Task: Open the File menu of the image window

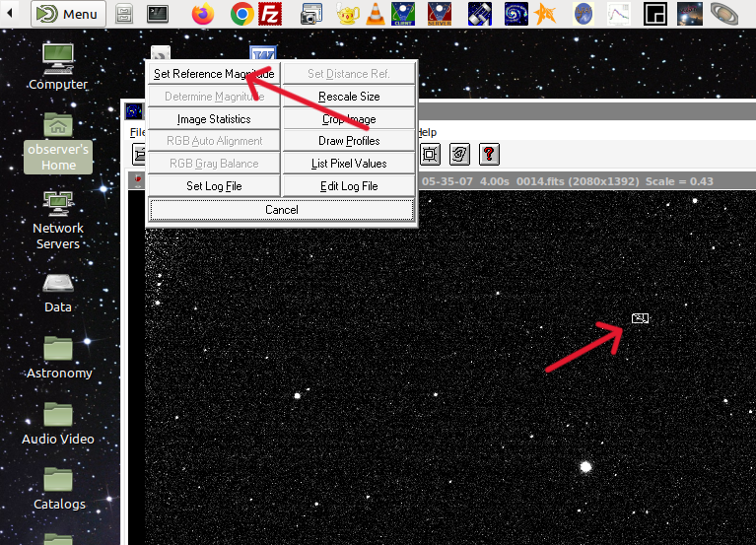Action: click(137, 132)
